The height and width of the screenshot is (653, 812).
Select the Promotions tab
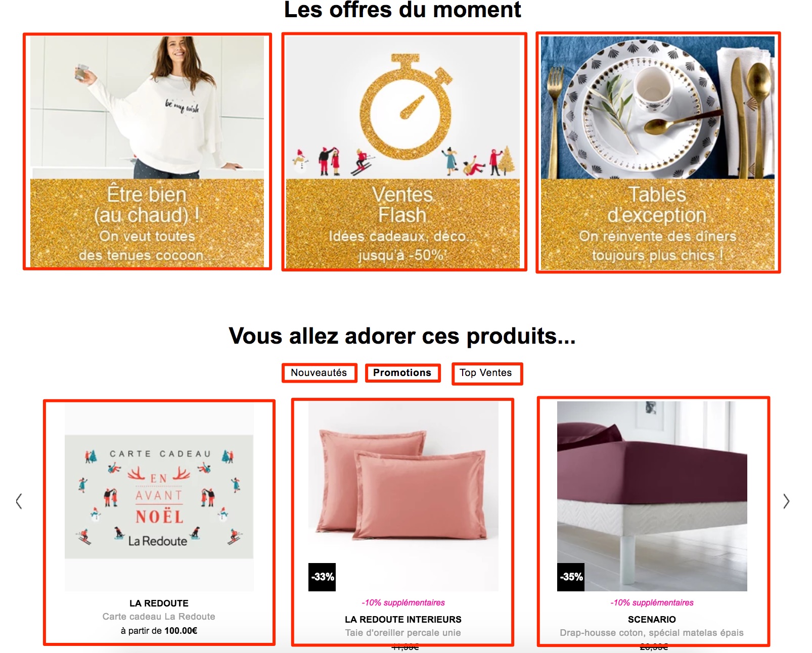402,373
